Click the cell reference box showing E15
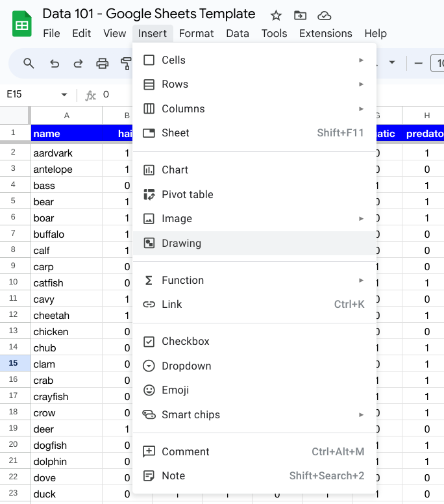Viewport: 444px width, 504px height. click(29, 95)
